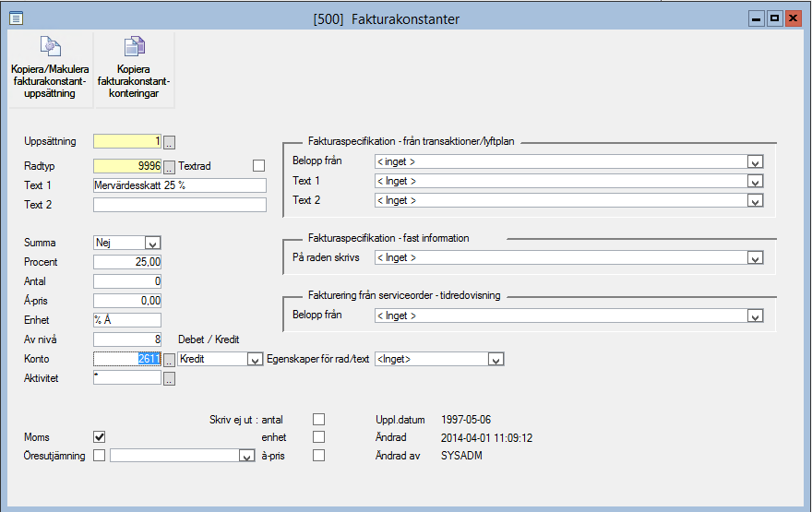The width and height of the screenshot is (812, 512).
Task: Uncheck the Moms checkbox
Action: [100, 437]
